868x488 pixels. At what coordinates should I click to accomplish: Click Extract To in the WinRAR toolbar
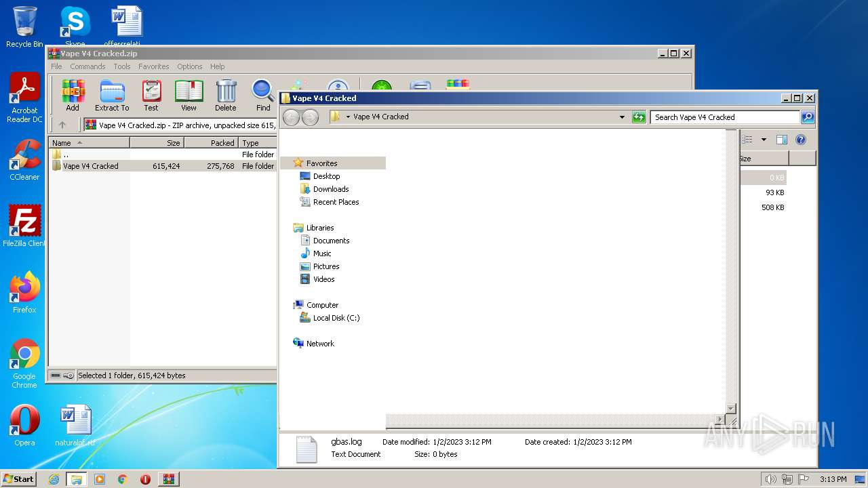tap(112, 95)
